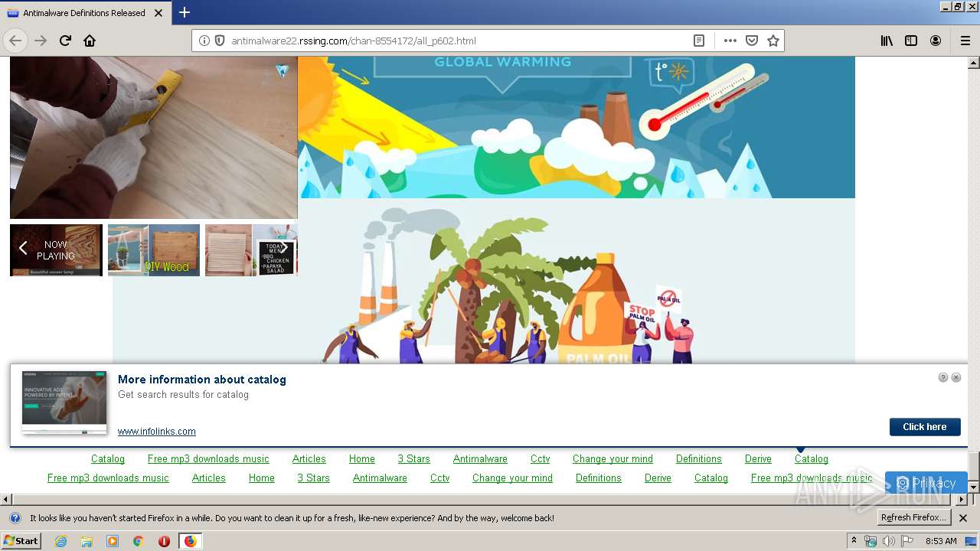Open first-row Derive link
The width and height of the screenshot is (980, 551).
tap(758, 459)
